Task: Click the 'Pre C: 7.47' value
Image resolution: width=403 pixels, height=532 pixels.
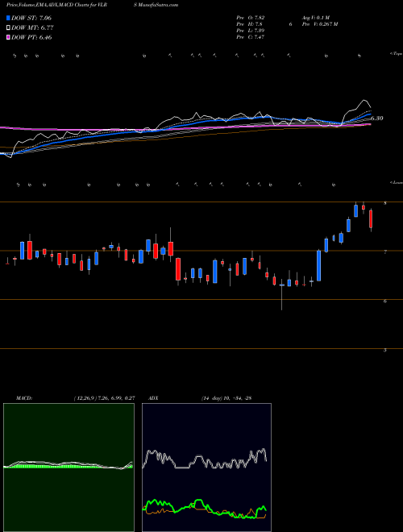Action: click(x=251, y=37)
